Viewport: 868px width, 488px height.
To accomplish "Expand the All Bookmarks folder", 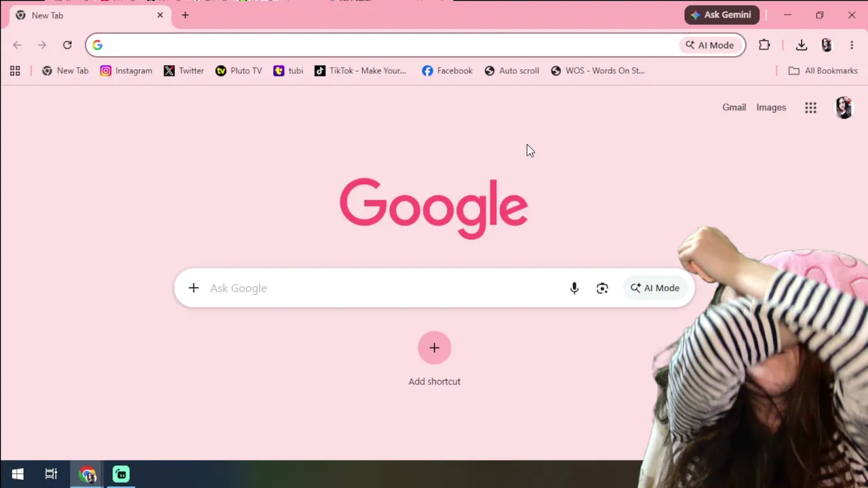I will tap(823, 70).
